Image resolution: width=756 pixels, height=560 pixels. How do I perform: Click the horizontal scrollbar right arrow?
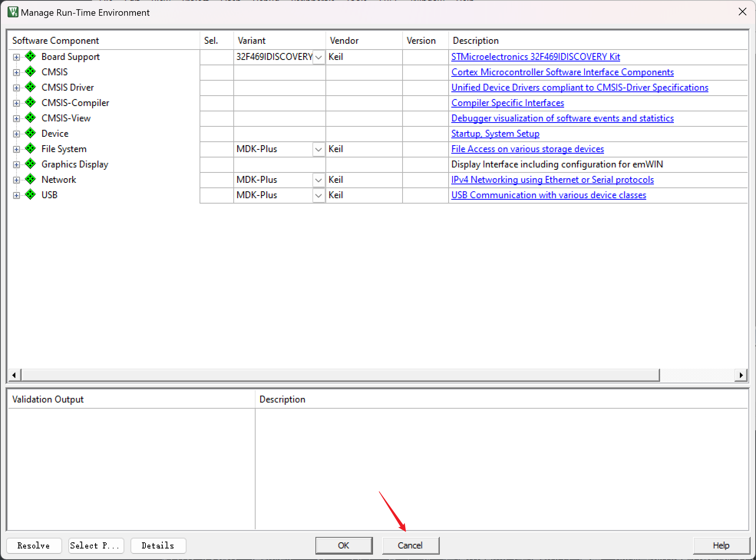click(741, 375)
